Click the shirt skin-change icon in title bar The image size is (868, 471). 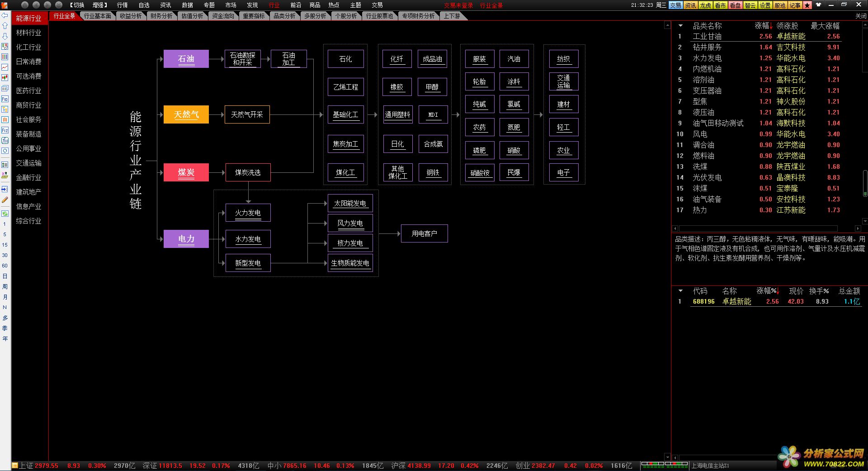819,5
